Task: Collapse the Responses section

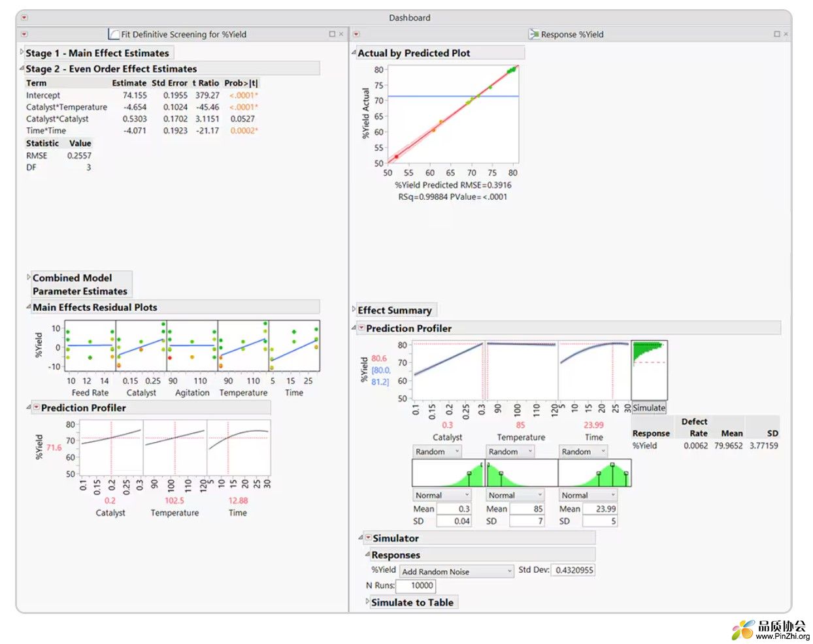Action: [367, 555]
